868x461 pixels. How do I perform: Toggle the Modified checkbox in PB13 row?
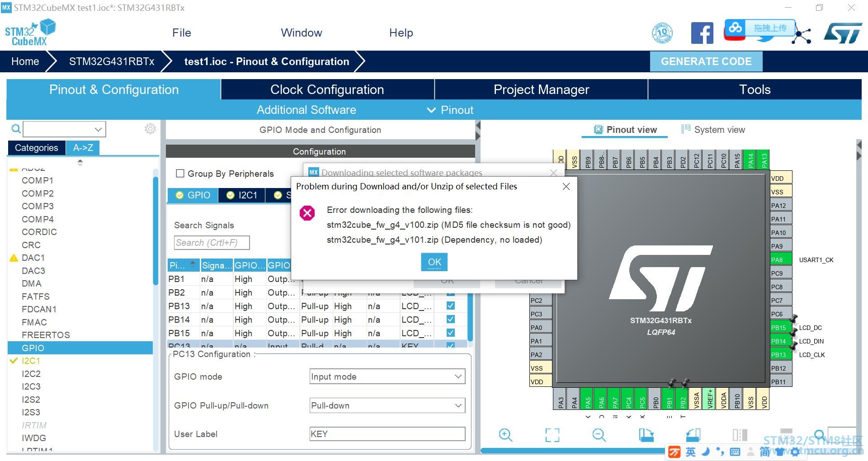(x=450, y=306)
